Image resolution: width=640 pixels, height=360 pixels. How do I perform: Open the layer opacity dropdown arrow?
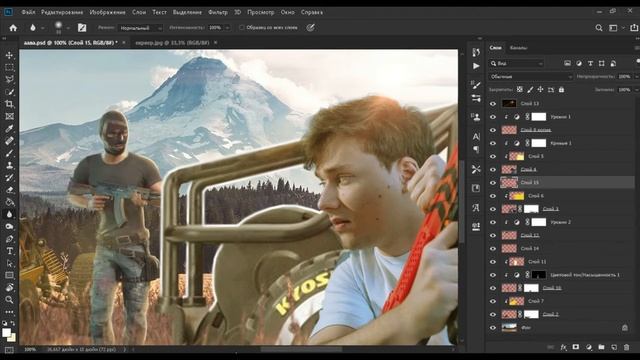(636, 76)
